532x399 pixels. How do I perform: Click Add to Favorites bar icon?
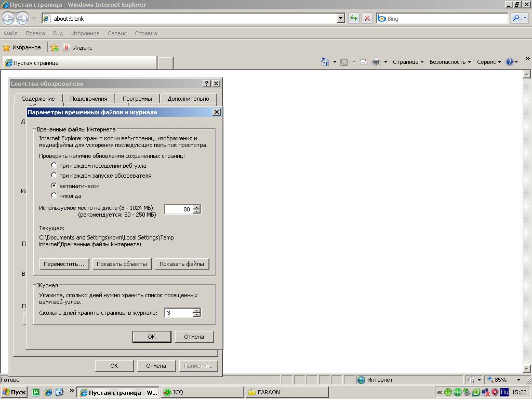55,48
